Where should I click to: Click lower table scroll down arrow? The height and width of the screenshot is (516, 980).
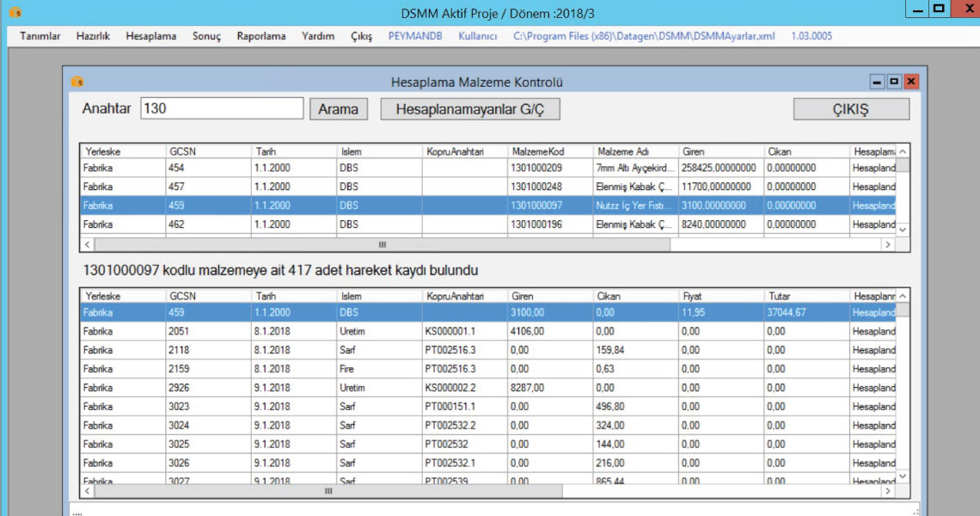pos(903,476)
